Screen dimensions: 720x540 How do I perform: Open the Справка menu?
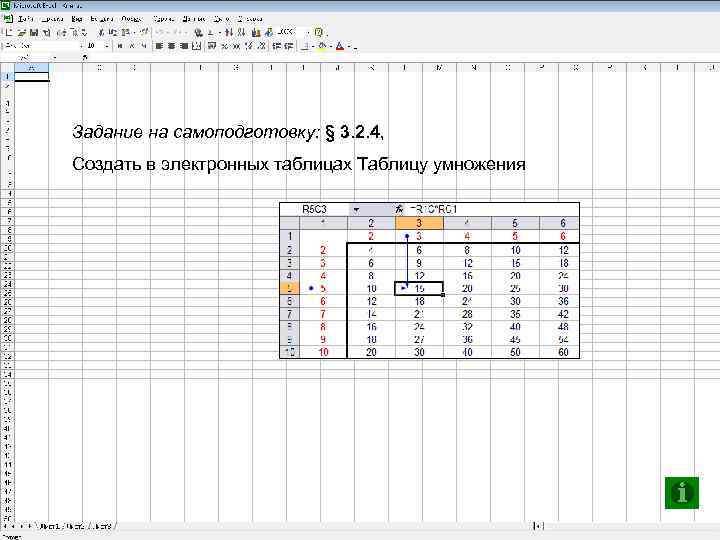(250, 19)
